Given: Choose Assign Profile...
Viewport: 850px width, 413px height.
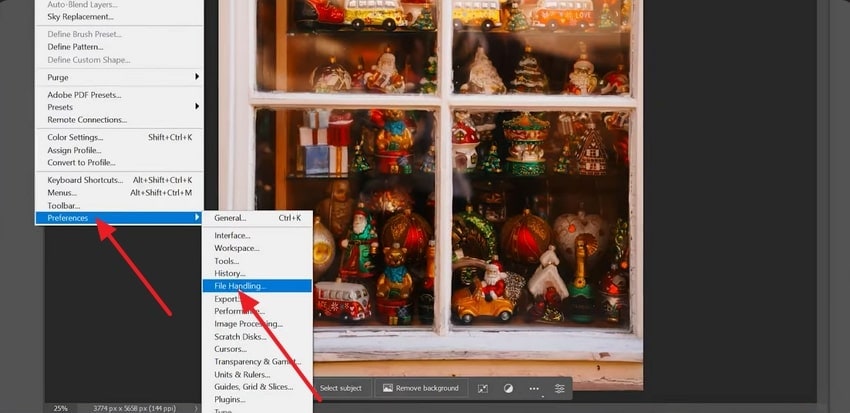Looking at the screenshot, I should pyautogui.click(x=119, y=150).
